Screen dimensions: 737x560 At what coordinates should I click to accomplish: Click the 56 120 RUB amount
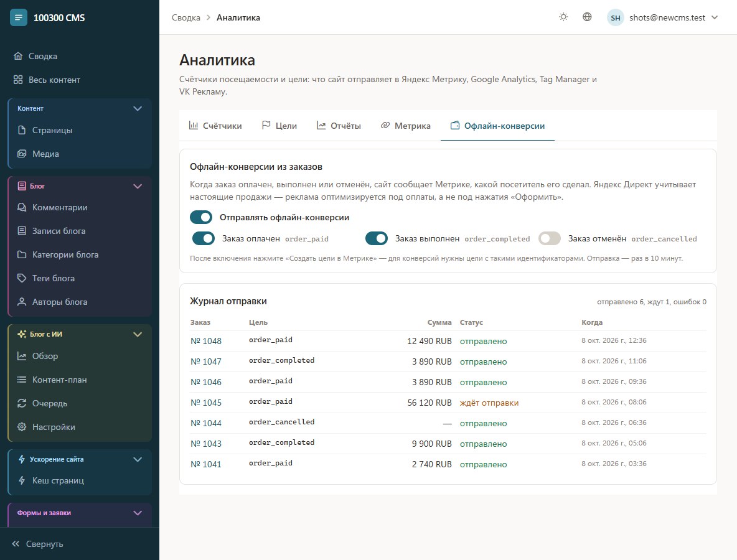tap(430, 403)
